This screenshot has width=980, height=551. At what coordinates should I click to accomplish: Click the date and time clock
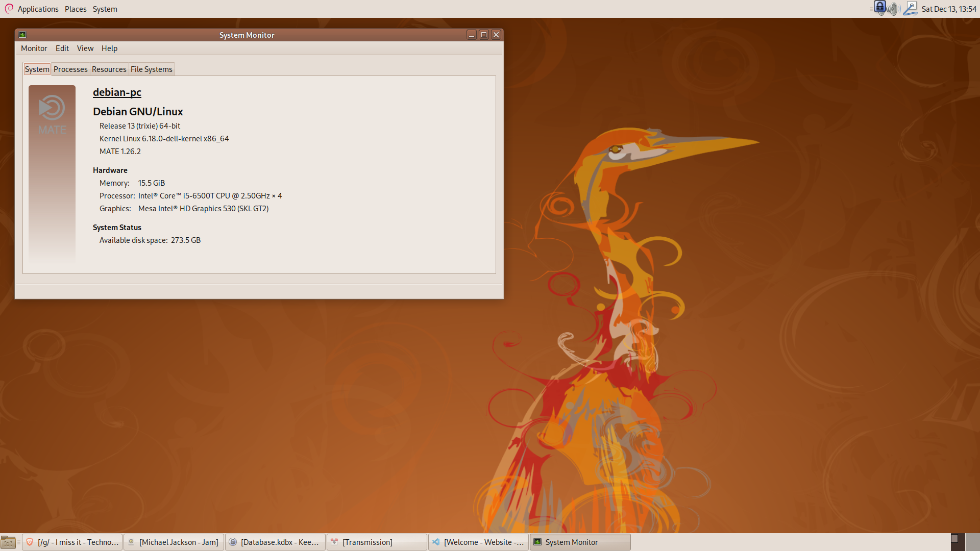click(x=948, y=9)
